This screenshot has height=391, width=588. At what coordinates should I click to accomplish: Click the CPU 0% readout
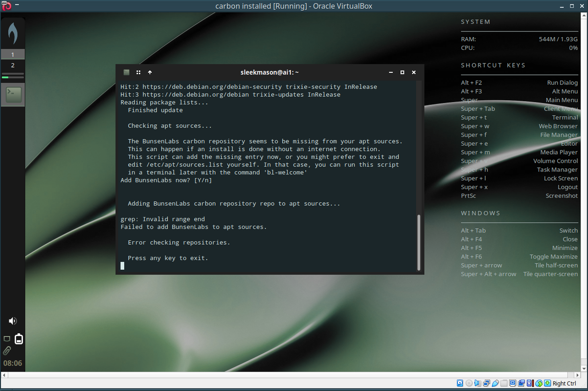573,48
